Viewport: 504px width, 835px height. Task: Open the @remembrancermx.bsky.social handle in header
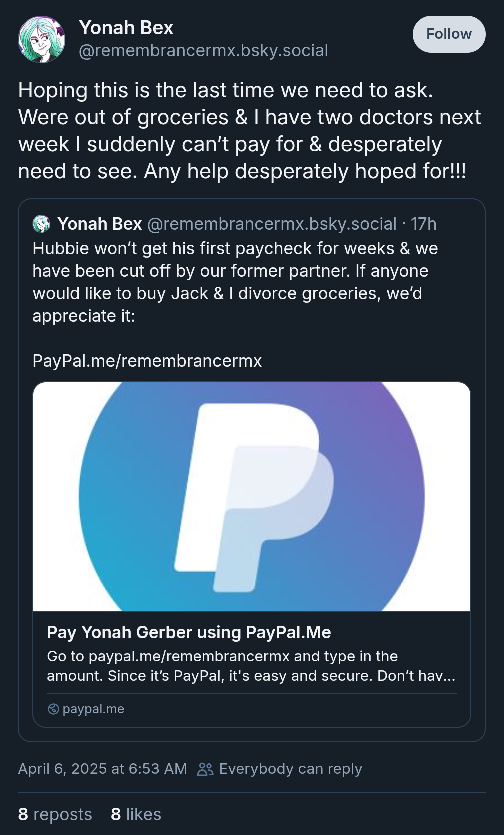pyautogui.click(x=203, y=50)
